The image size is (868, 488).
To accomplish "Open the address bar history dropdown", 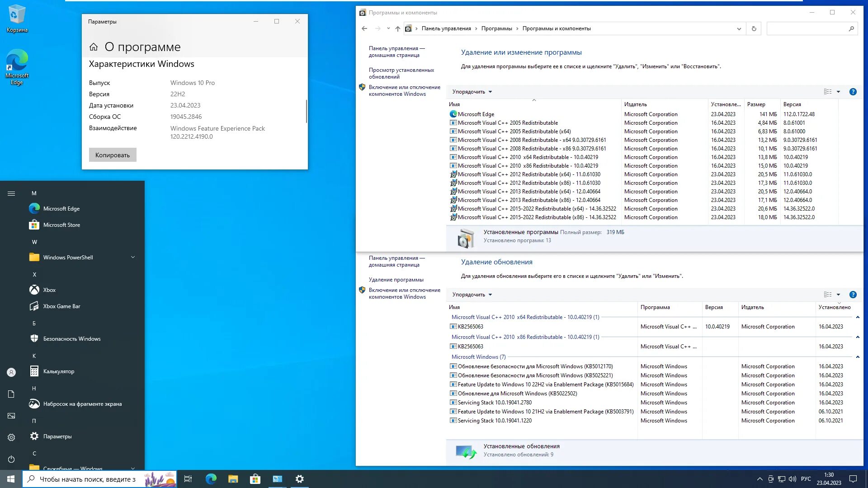I will point(739,28).
